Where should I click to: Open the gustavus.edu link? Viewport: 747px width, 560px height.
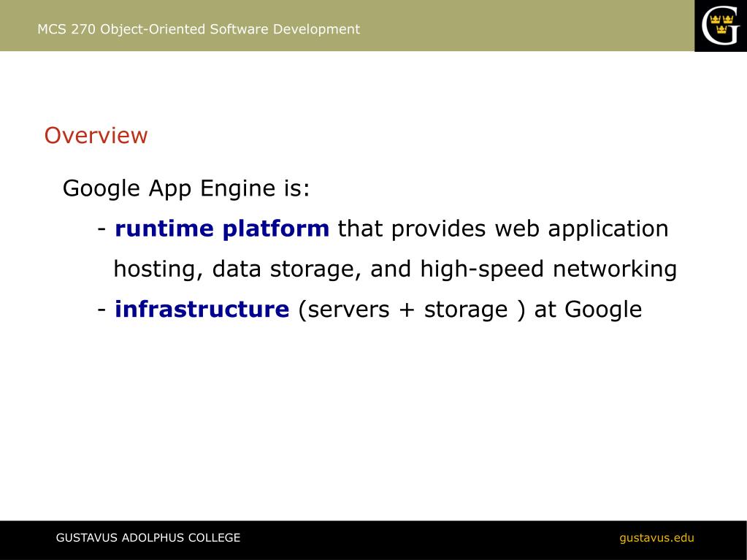pyautogui.click(x=656, y=538)
